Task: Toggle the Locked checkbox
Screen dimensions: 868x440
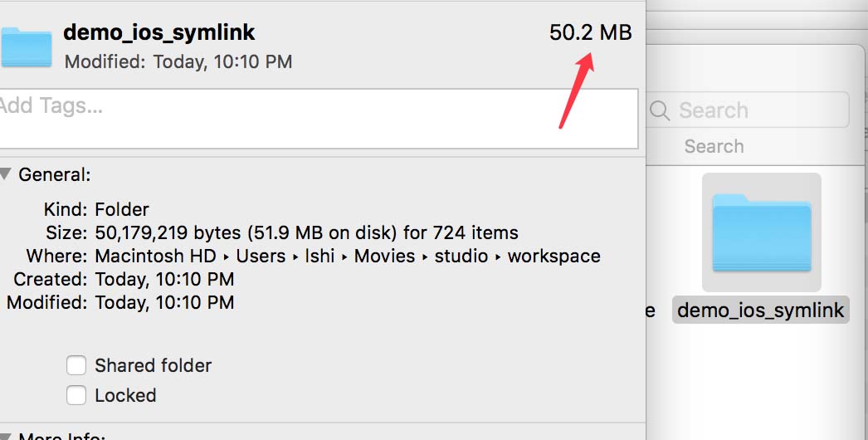Action: click(76, 395)
